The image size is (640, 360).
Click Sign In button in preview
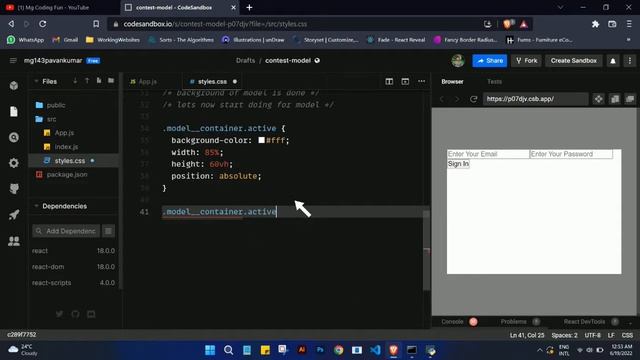pyautogui.click(x=458, y=164)
